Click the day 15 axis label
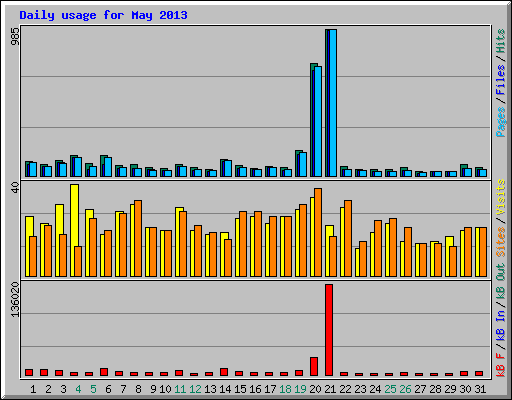 pyautogui.click(x=240, y=389)
